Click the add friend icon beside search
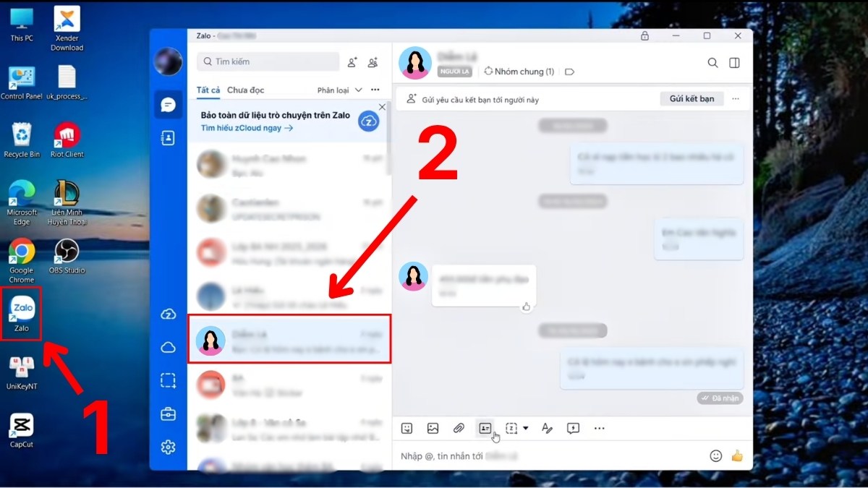 point(352,62)
